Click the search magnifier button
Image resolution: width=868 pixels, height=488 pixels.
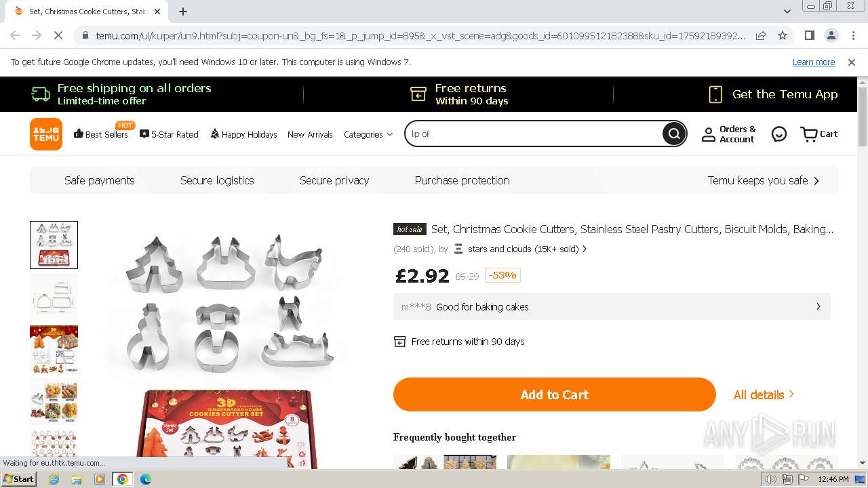[673, 134]
